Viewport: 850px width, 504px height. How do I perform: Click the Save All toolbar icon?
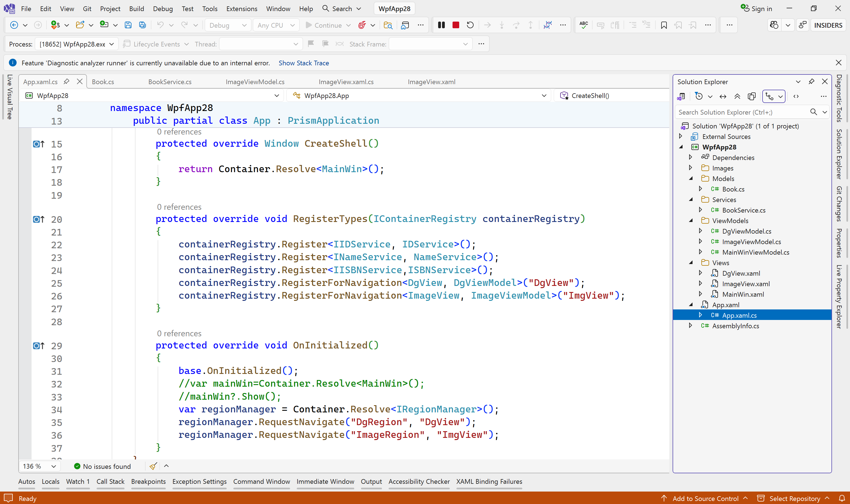point(142,25)
